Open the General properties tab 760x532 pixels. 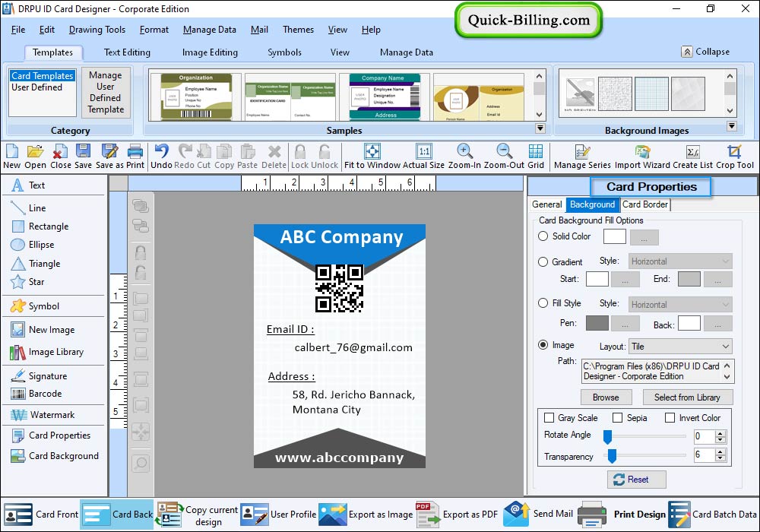[546, 204]
